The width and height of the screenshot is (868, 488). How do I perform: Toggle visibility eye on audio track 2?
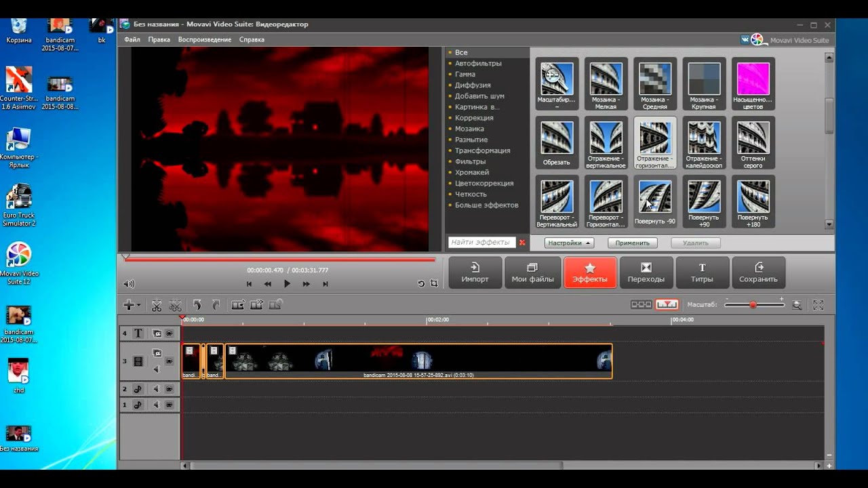(x=169, y=389)
